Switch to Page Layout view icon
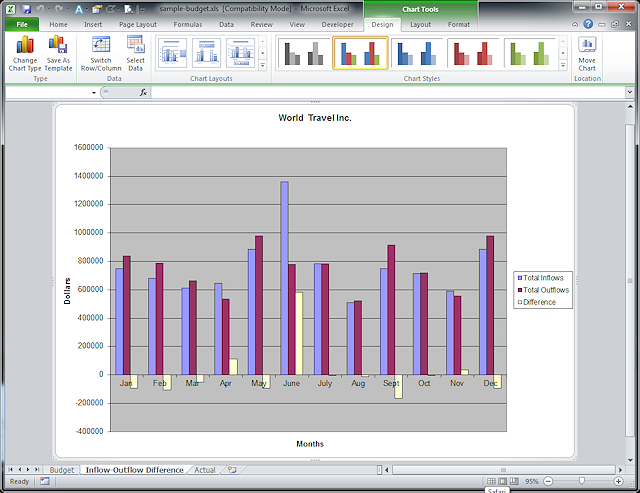 coord(503,482)
